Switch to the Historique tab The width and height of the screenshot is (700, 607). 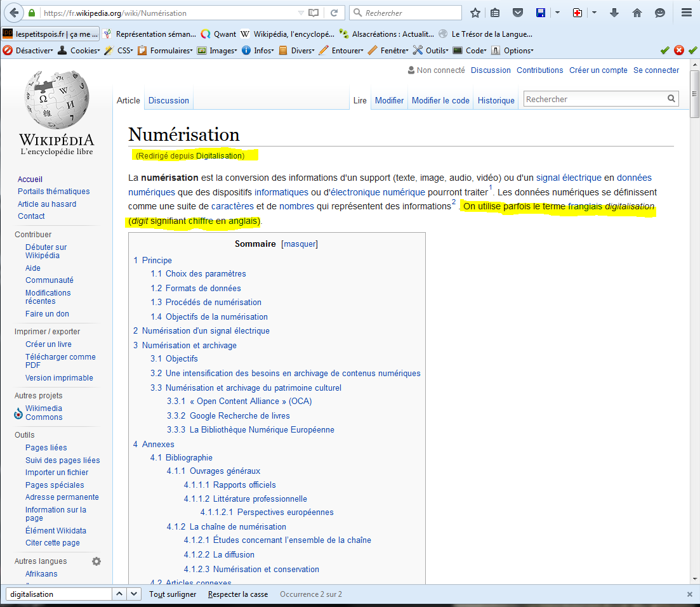click(496, 100)
